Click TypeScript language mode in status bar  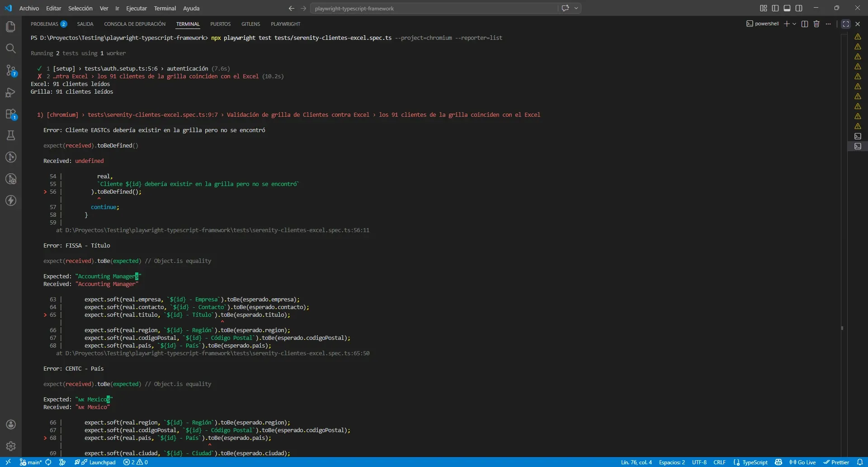coord(755,462)
